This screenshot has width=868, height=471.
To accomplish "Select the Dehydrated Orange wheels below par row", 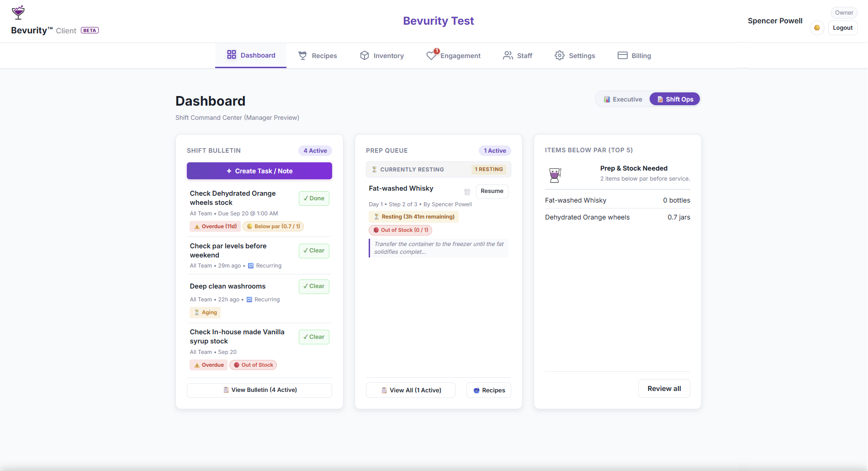I will click(618, 217).
